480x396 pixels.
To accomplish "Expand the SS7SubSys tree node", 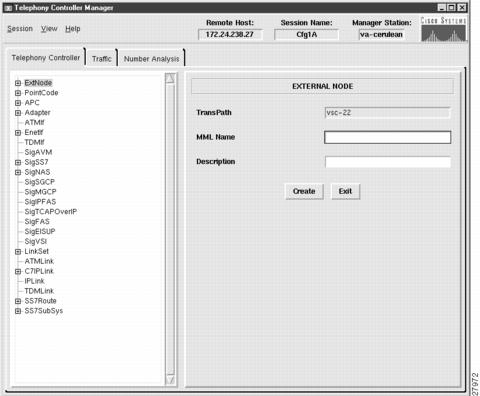I will [x=18, y=311].
